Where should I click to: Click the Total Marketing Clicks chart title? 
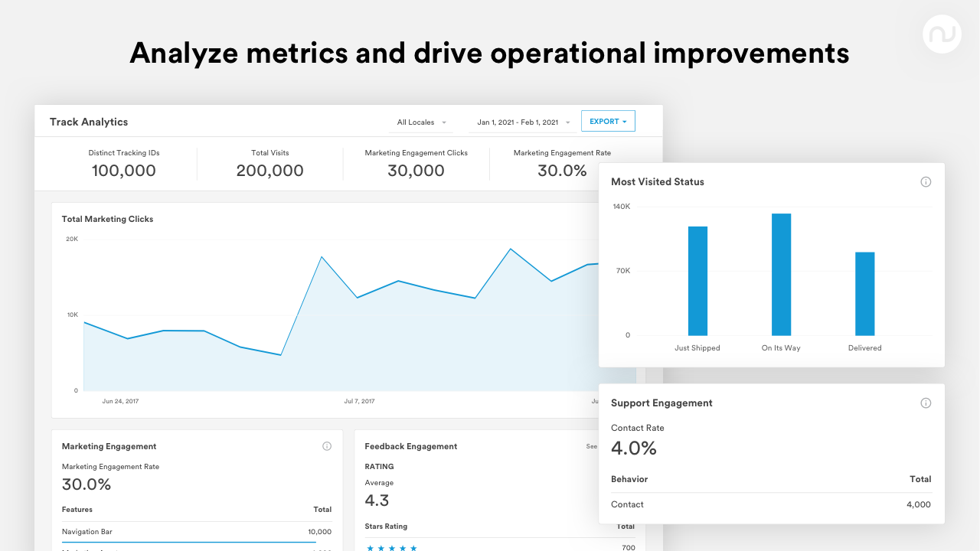click(x=107, y=219)
